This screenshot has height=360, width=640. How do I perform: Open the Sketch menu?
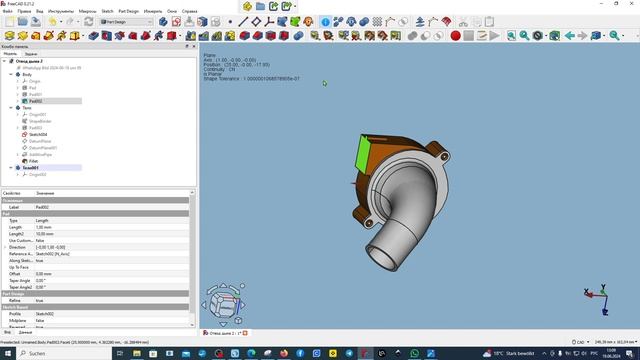107,11
